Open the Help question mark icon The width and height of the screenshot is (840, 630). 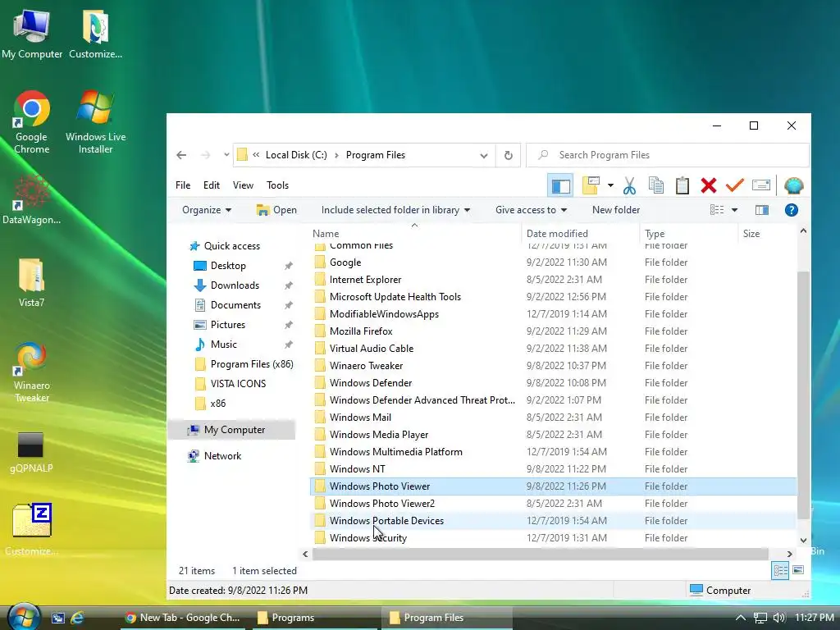(x=792, y=210)
